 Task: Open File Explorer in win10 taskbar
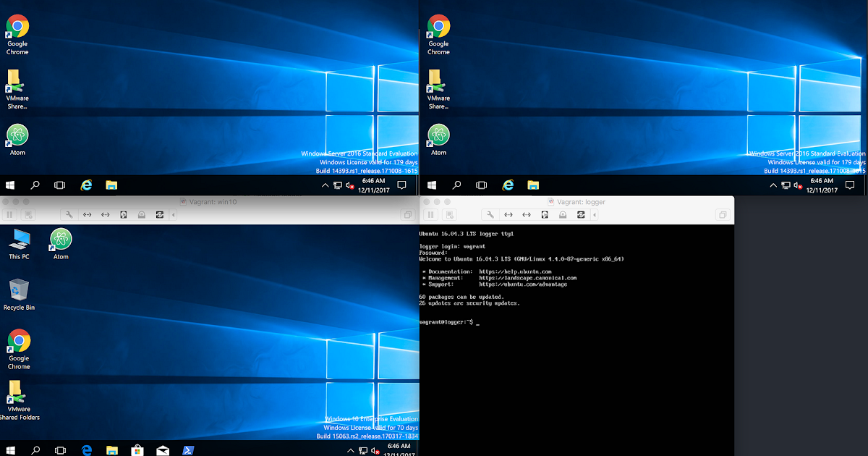point(111,449)
